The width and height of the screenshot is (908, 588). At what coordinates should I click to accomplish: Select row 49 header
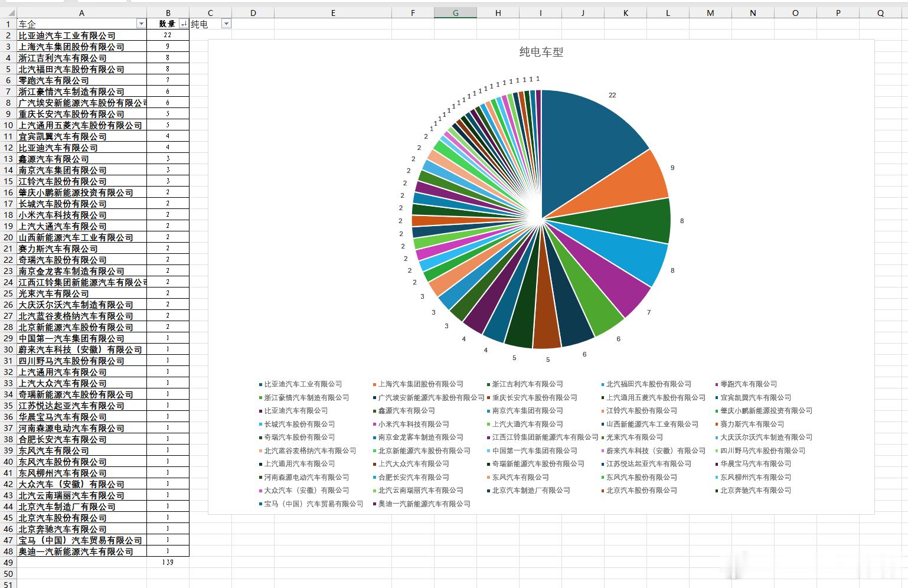[8, 563]
